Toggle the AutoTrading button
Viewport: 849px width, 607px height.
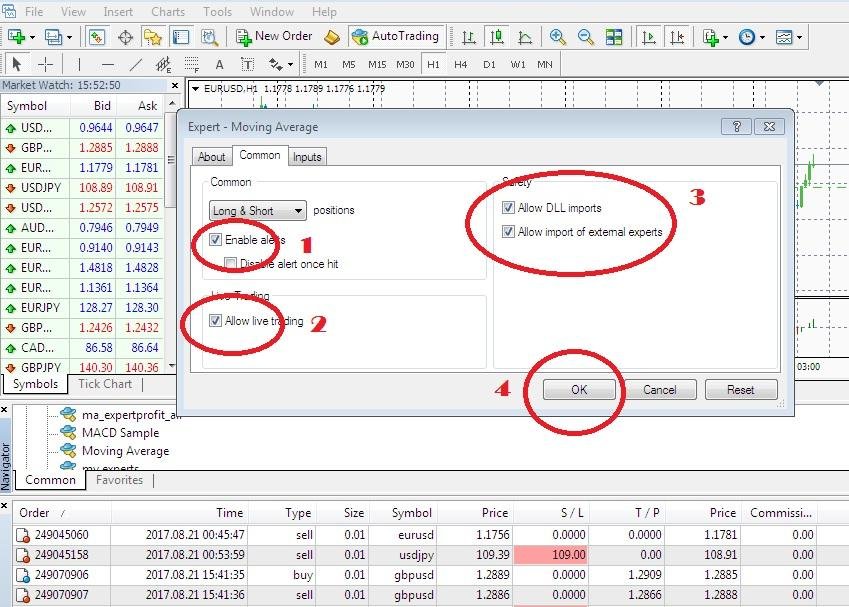tap(396, 36)
